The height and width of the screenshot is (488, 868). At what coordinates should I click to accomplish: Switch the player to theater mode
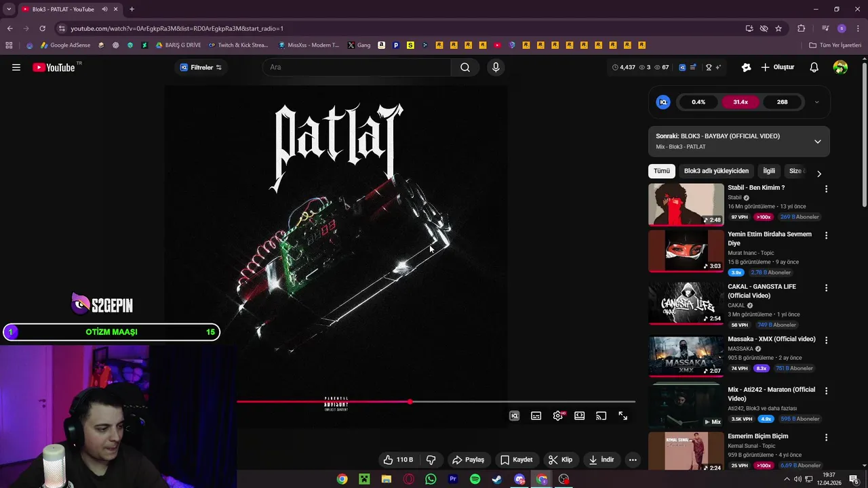pyautogui.click(x=579, y=415)
